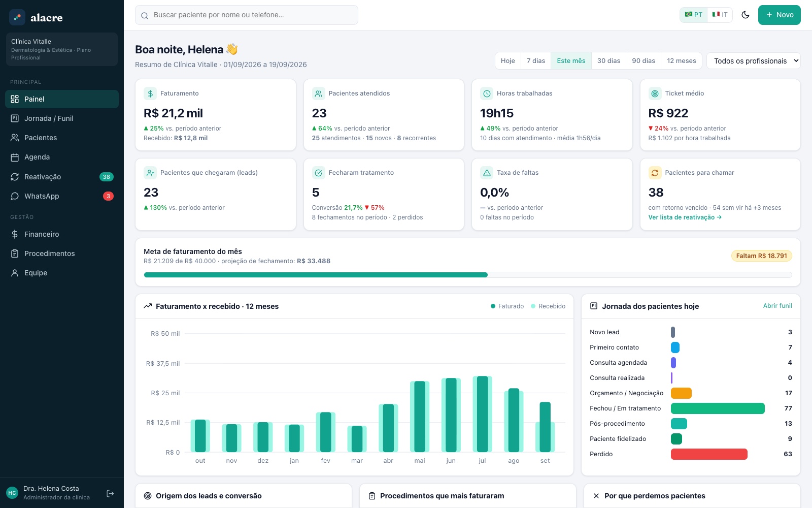Screen dimensions: 812x508
Task: Toggle dark mode moon icon
Action: (746, 15)
